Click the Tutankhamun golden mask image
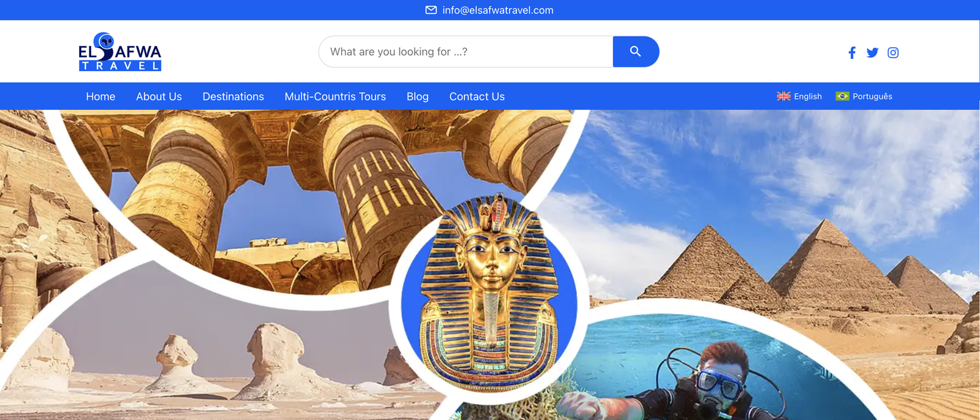The image size is (980, 420). [x=489, y=291]
